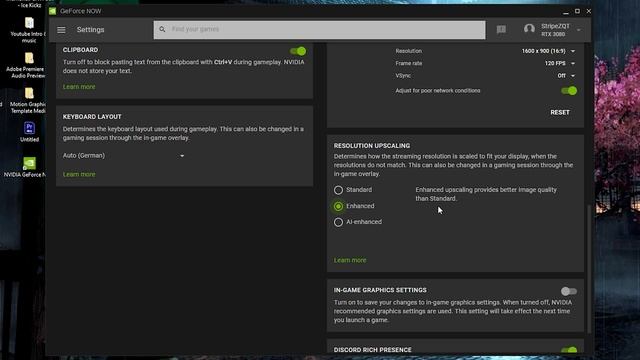This screenshot has height=360, width=640.
Task: Toggle Adjust for poor network conditions
Action: (569, 91)
